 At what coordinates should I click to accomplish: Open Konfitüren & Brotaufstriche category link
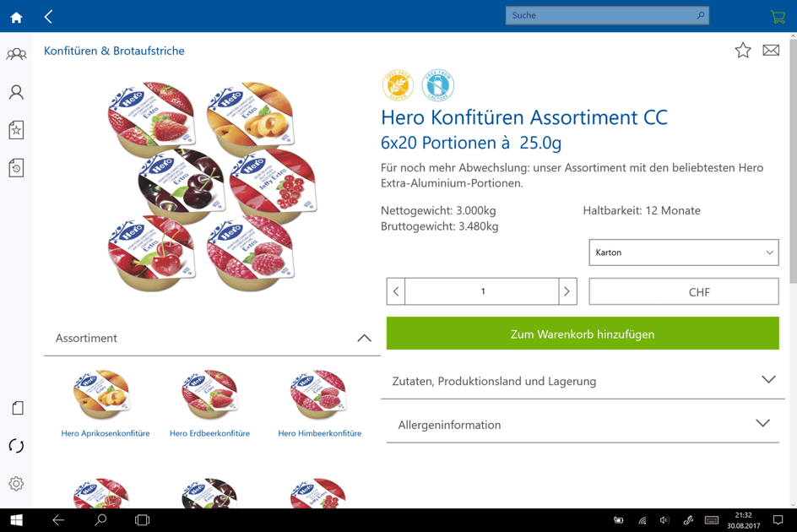(114, 51)
